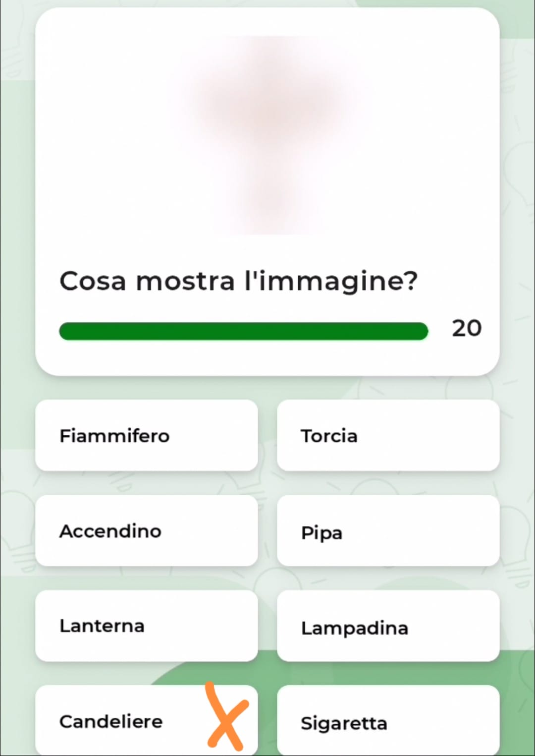Click the green countdown progress bar

pyautogui.click(x=243, y=331)
